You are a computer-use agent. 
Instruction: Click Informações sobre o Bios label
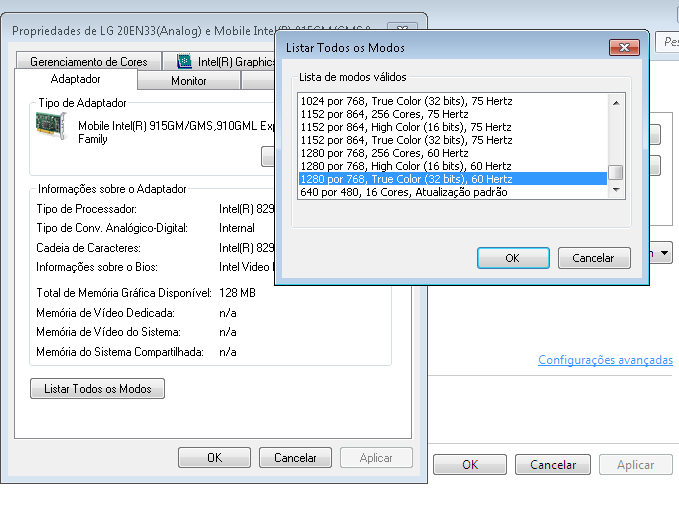point(97,267)
